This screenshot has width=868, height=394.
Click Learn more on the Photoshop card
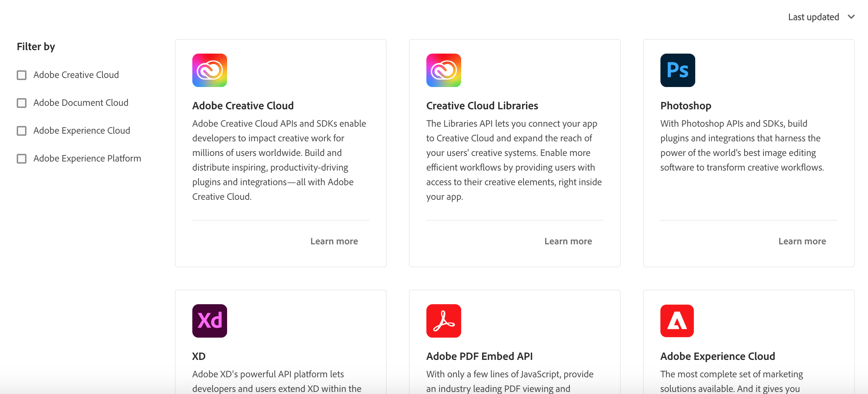click(x=802, y=241)
